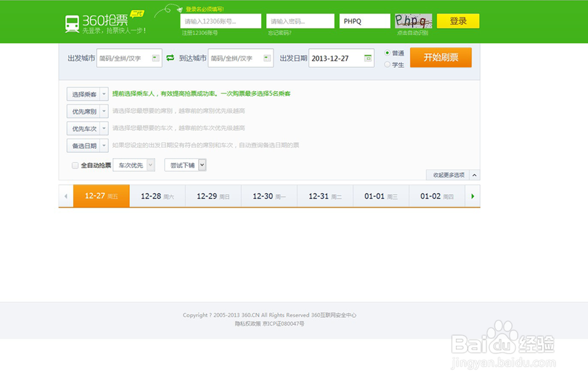Click the orange 开始刷票 button
This screenshot has width=588, height=383.
click(441, 58)
